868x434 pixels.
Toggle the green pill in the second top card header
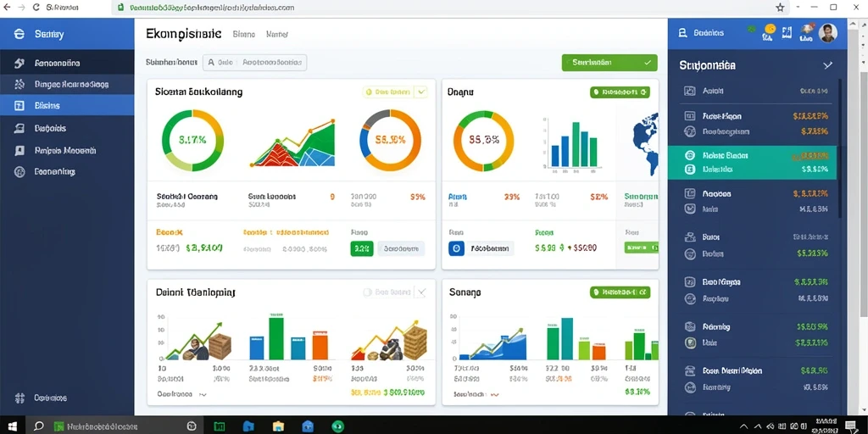pyautogui.click(x=620, y=92)
